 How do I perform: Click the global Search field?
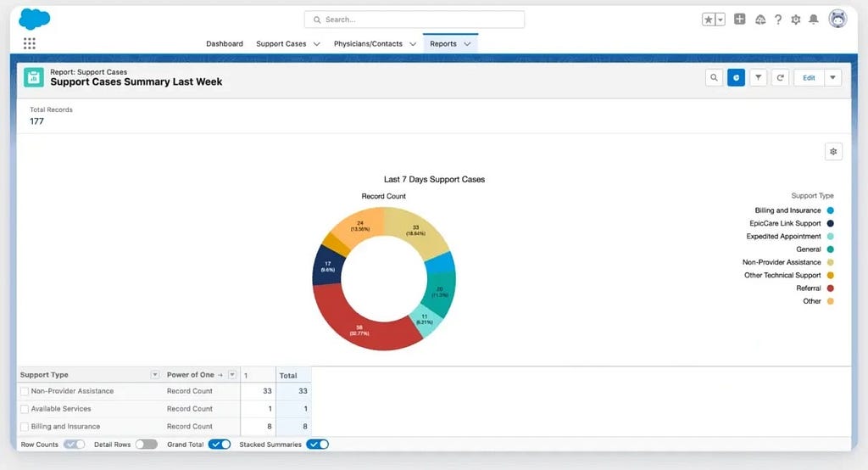point(414,20)
